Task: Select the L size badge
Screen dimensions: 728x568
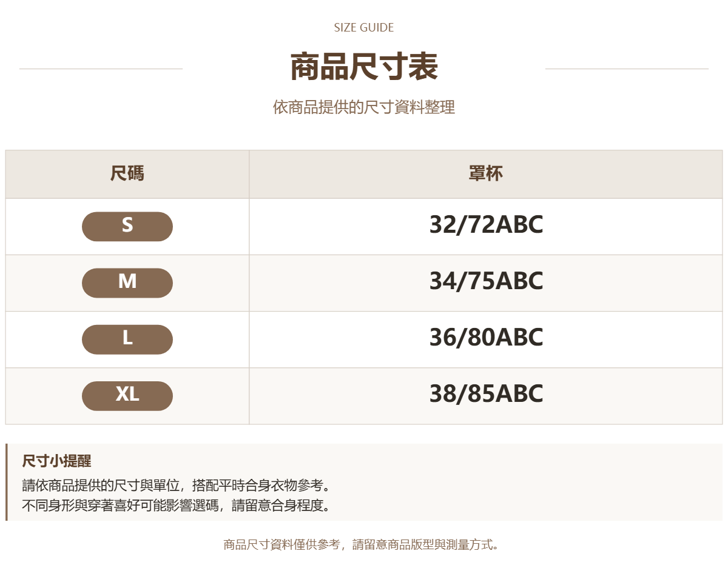Action: click(x=127, y=339)
